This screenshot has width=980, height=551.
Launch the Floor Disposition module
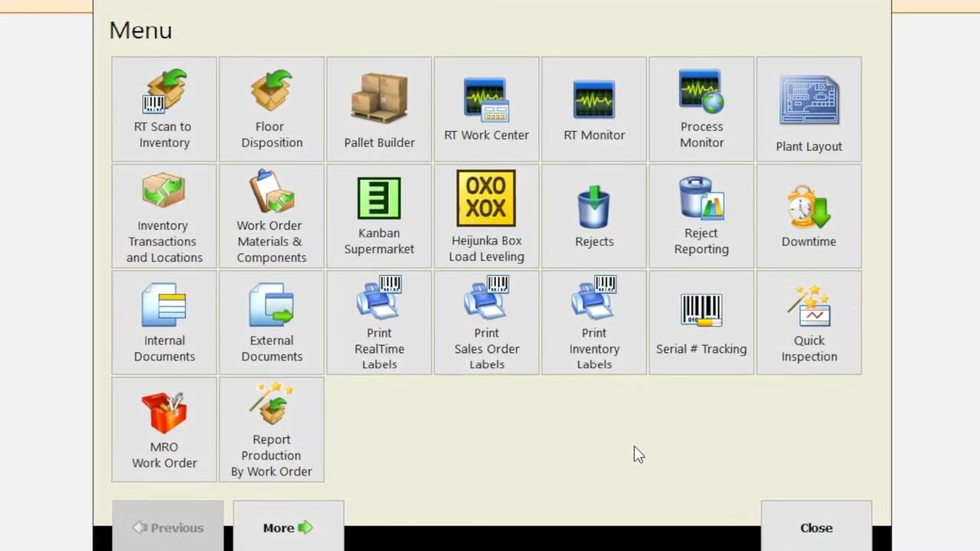(x=271, y=109)
